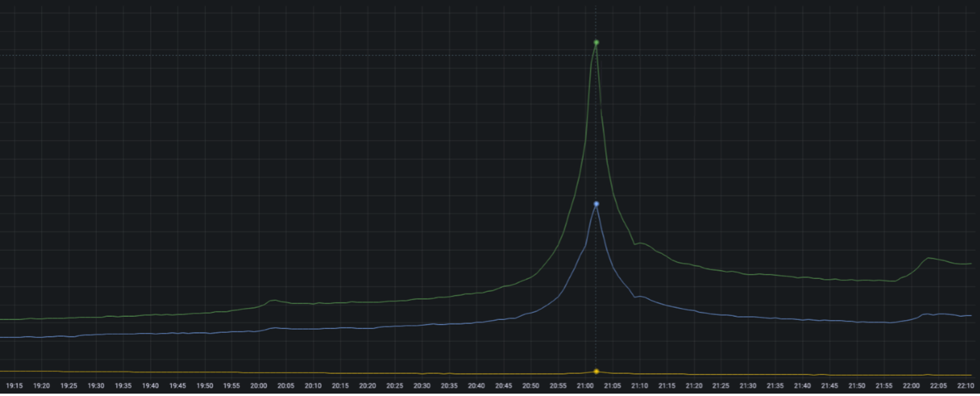Click the 19:45 time axis label
This screenshot has width=980, height=396.
(x=178, y=386)
